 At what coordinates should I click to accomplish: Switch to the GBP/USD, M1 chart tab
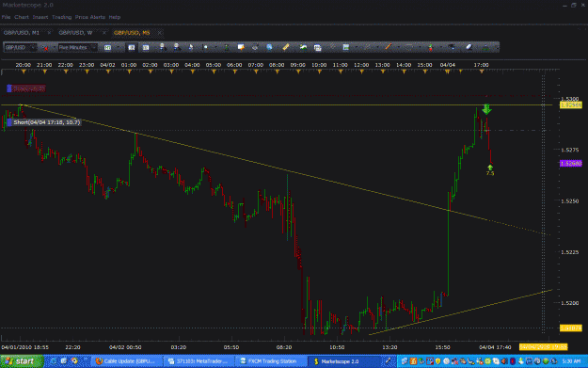coord(22,33)
